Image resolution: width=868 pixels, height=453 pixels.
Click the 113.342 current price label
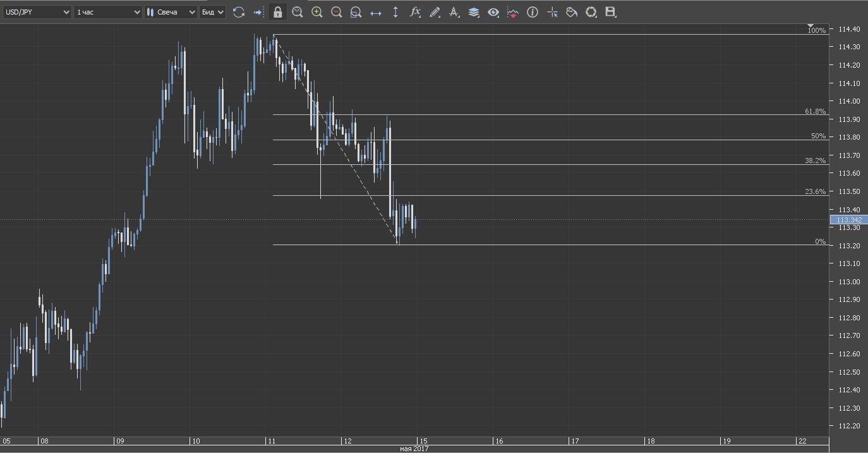(848, 220)
